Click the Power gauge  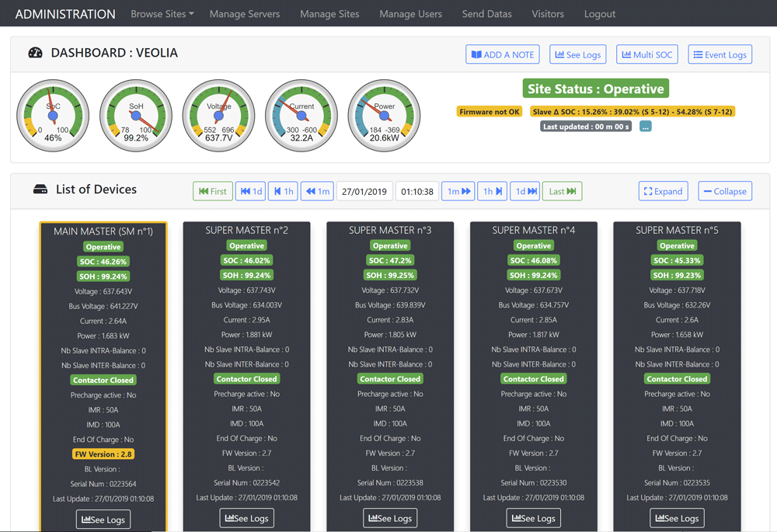click(384, 115)
